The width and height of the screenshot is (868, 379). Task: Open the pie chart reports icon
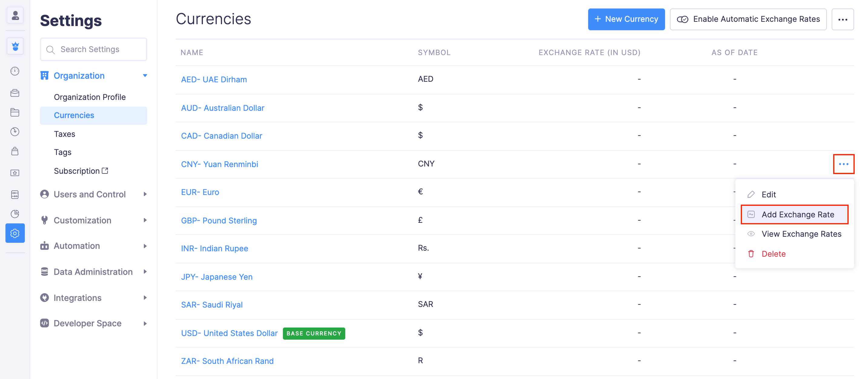click(15, 214)
